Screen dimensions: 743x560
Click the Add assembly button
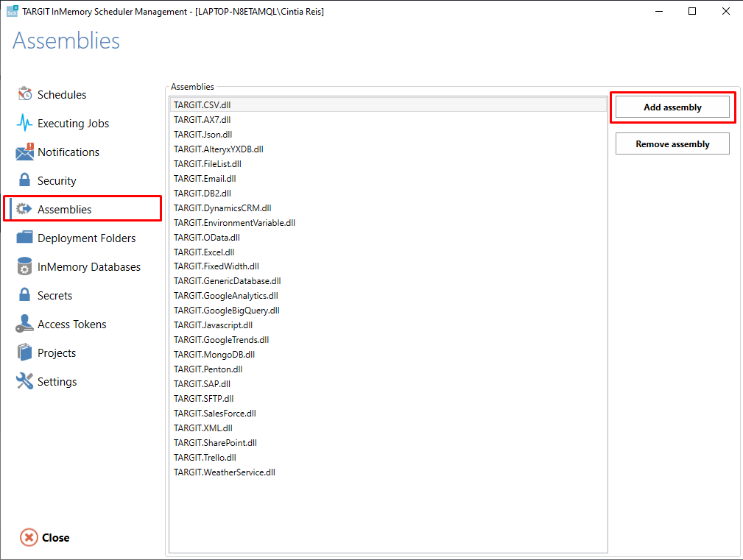point(672,107)
